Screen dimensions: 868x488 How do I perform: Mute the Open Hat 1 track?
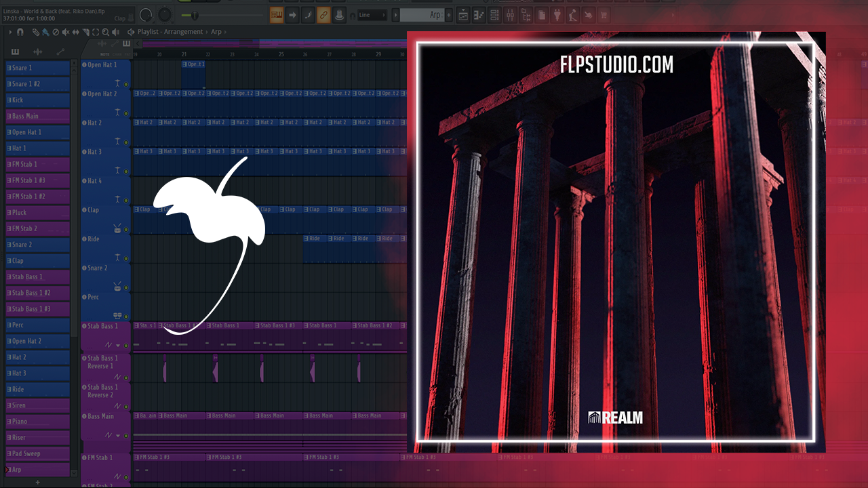(x=126, y=84)
